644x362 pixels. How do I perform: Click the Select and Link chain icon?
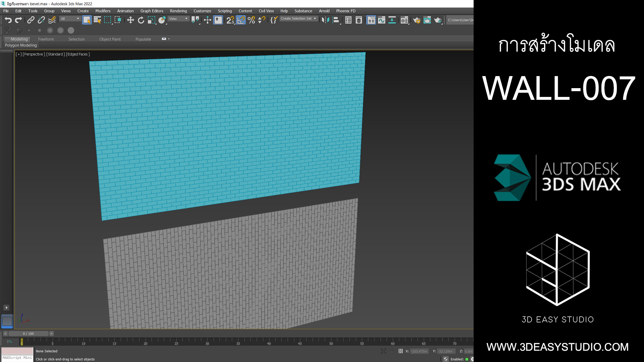tap(31, 20)
